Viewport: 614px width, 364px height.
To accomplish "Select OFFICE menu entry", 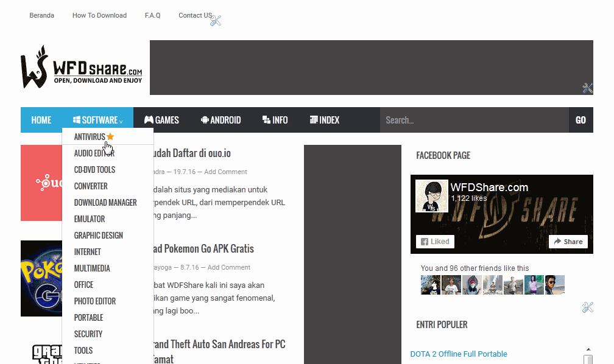I will pyautogui.click(x=83, y=284).
